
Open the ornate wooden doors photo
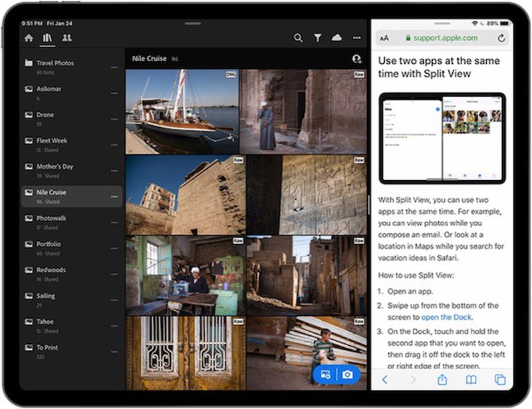[186, 353]
